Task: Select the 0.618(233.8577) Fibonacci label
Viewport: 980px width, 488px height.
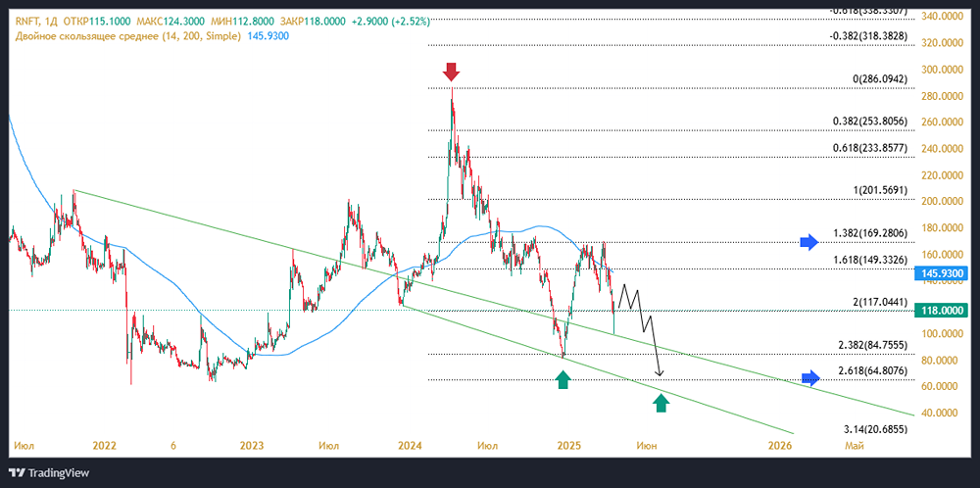Action: [x=871, y=148]
